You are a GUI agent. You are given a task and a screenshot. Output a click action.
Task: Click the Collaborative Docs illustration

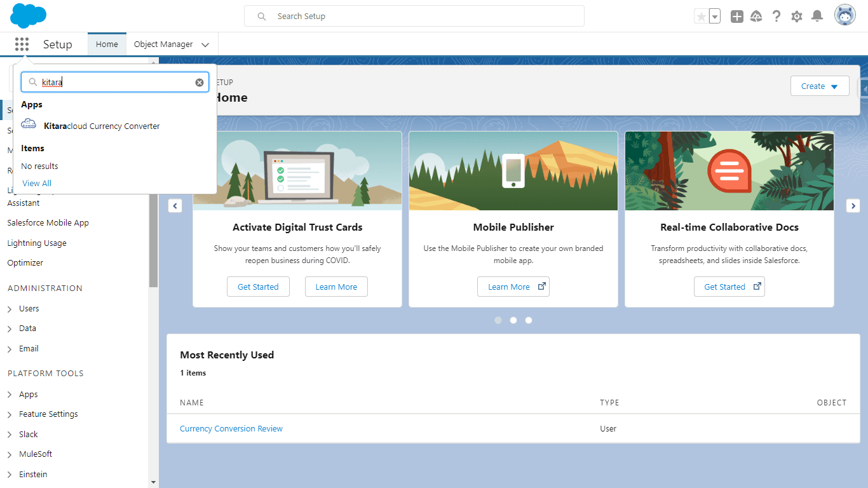click(x=729, y=171)
